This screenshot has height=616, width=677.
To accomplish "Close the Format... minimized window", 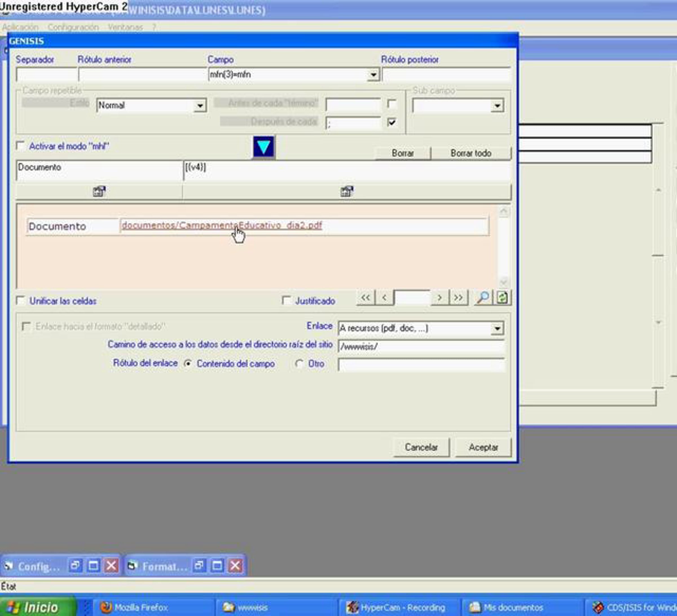I will click(236, 565).
